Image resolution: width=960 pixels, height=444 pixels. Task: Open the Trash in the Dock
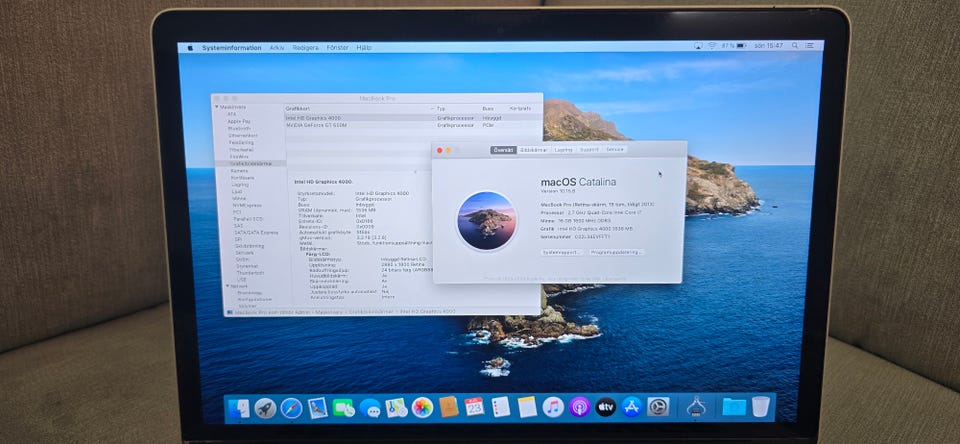[760, 406]
